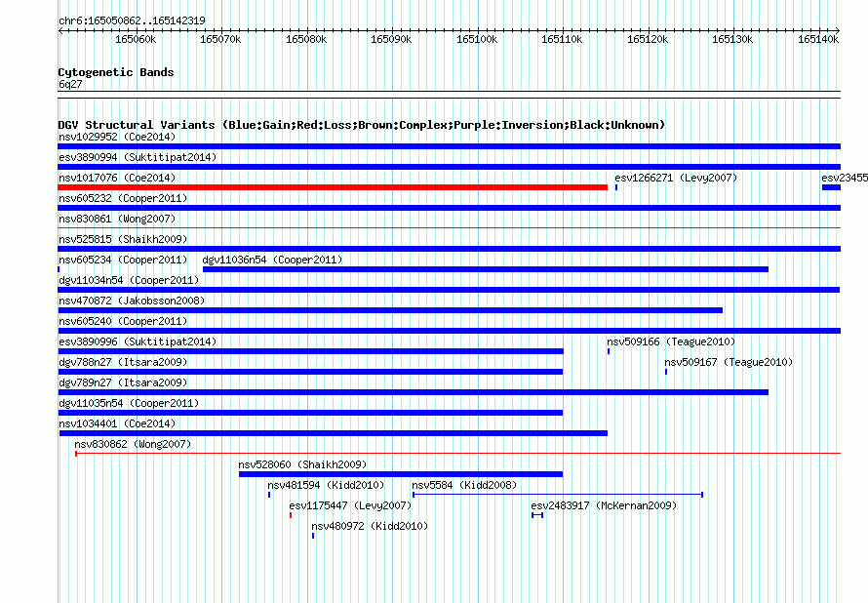The height and width of the screenshot is (603, 868).
Task: Open the esv3890996 (Suktitipat2014) label
Action: [138, 342]
